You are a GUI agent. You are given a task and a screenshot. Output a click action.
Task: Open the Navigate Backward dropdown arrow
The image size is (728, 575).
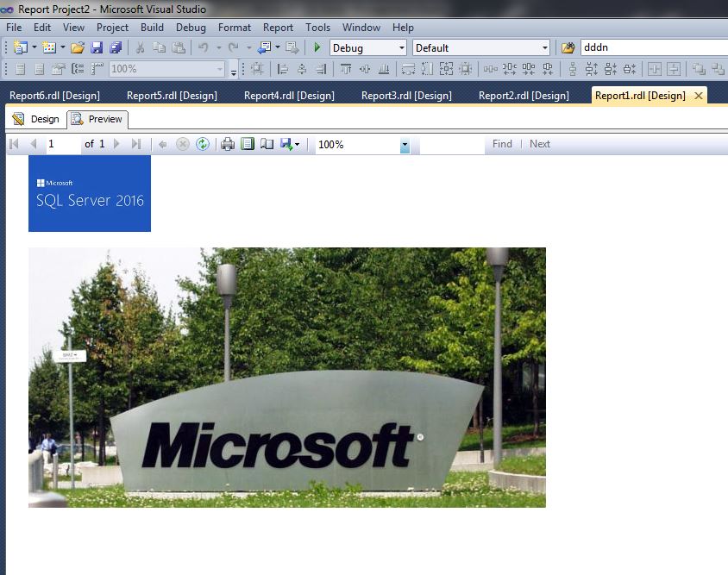pyautogui.click(x=278, y=47)
